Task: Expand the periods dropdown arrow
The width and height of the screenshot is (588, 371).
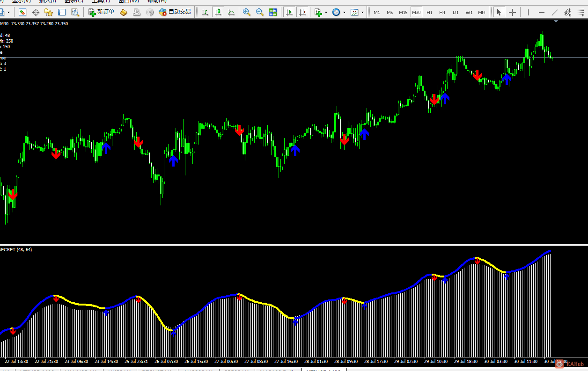Action: click(x=344, y=12)
